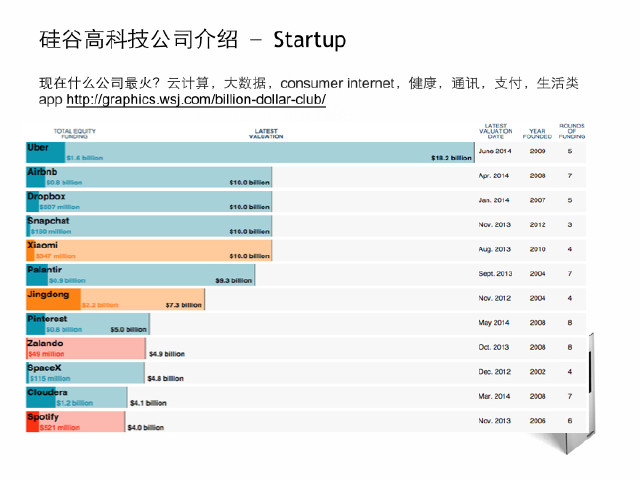Select the Snapchat valuation bar
640x480 pixels.
pyautogui.click(x=149, y=226)
